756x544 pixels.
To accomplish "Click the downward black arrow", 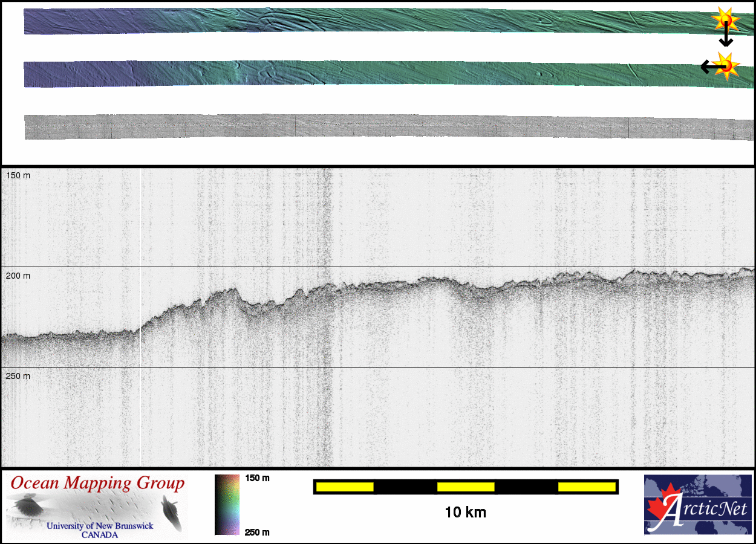I will coord(726,39).
